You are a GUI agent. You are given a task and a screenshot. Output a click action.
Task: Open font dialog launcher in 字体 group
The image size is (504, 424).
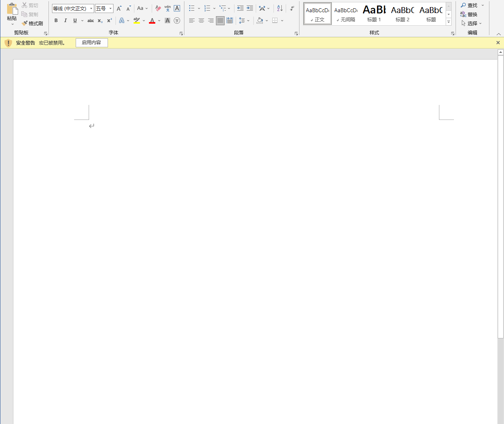point(181,34)
